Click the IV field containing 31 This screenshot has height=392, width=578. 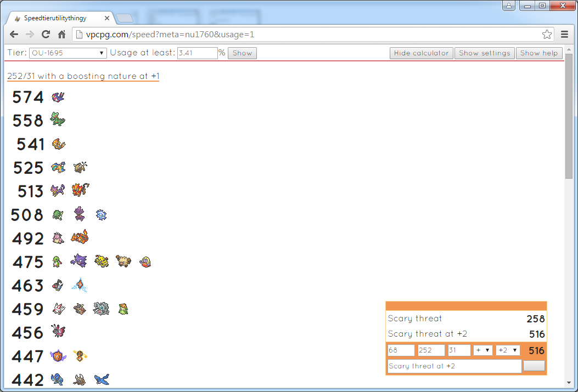coord(459,350)
